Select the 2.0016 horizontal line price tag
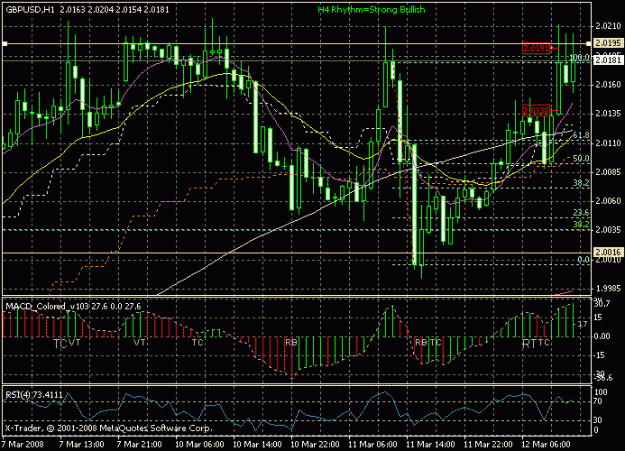This screenshot has width=625, height=451. pos(608,252)
